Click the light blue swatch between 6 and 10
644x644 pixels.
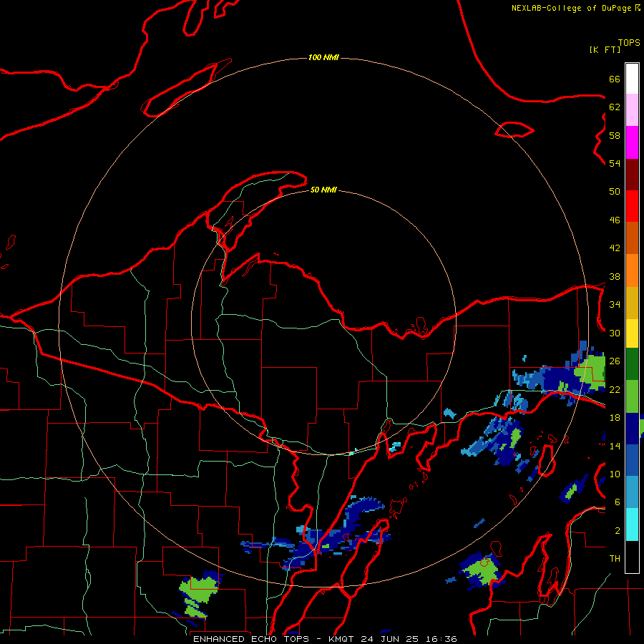pos(632,492)
